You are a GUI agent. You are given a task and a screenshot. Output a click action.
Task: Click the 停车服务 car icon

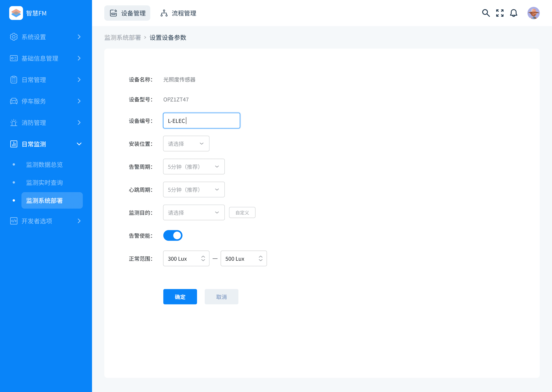pos(14,101)
